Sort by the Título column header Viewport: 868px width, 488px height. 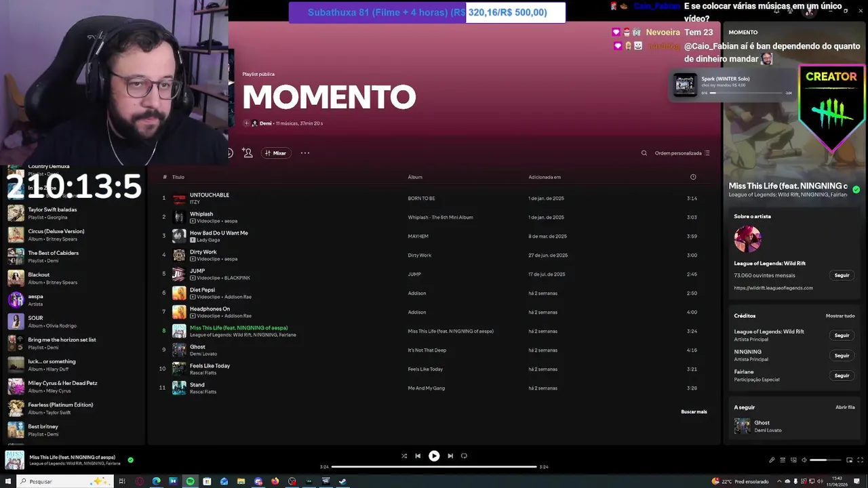(178, 177)
